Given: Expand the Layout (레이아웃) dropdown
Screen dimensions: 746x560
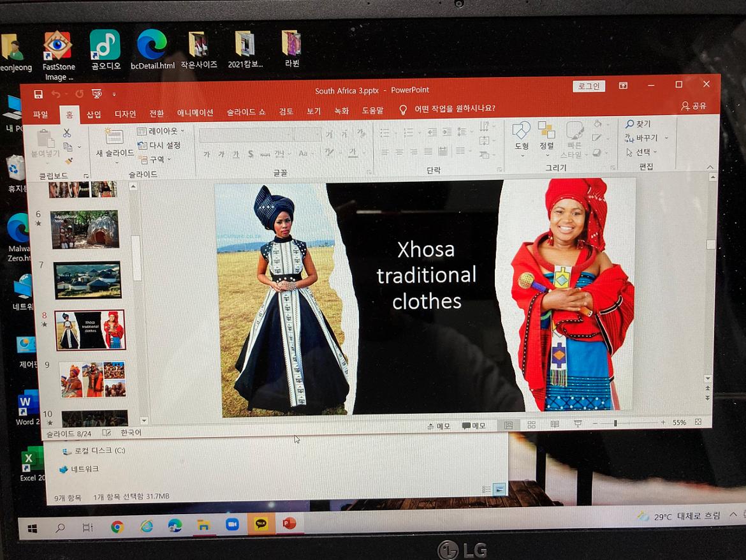Looking at the screenshot, I should tap(162, 131).
